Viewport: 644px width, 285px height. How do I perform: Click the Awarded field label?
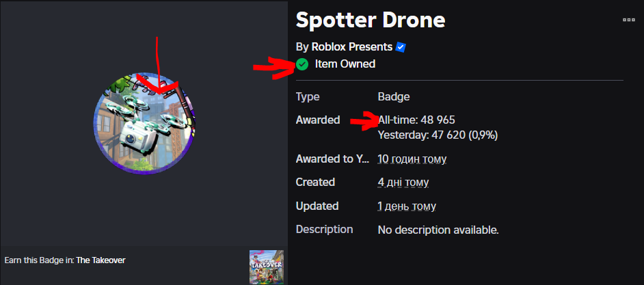pos(318,120)
